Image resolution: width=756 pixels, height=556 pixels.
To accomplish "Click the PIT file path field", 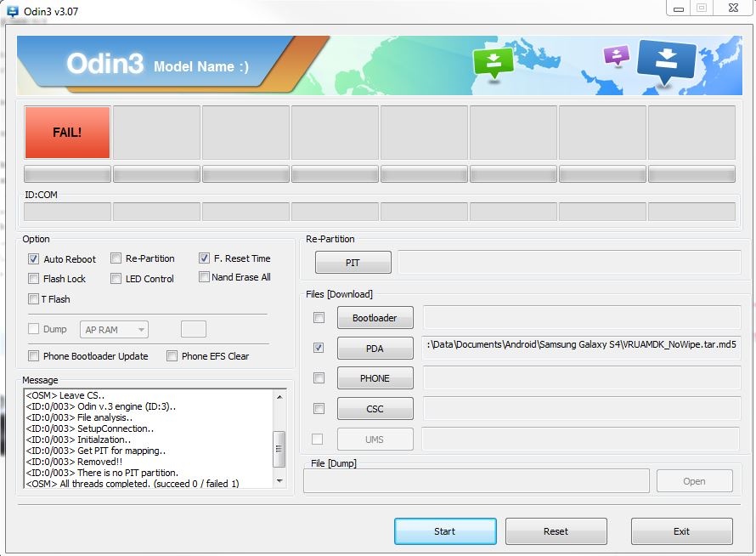I will (569, 262).
